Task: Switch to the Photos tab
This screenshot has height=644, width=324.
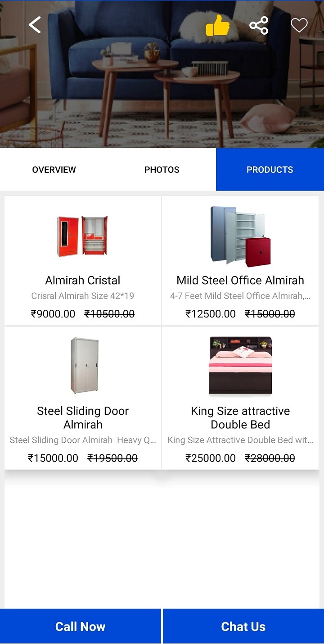Action: (162, 170)
